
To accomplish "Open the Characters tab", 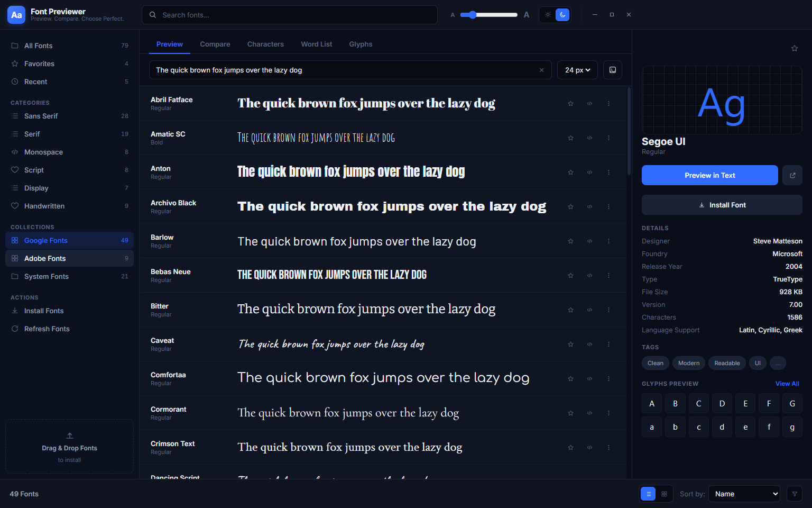I will tap(265, 44).
